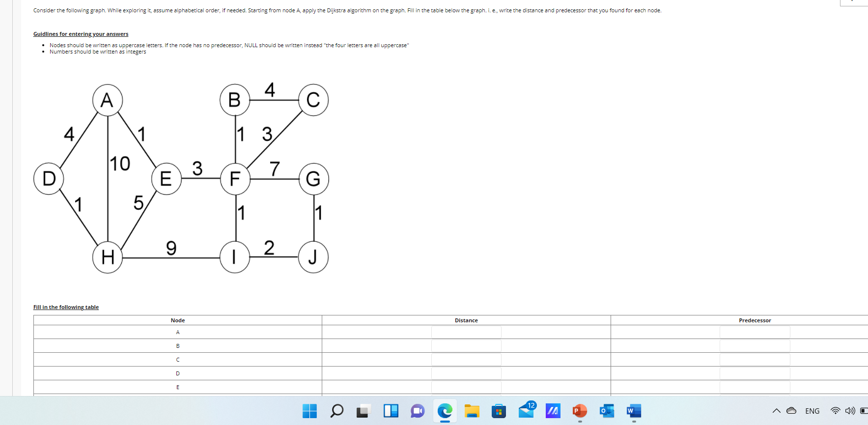Open Task View from taskbar
The width and height of the screenshot is (868, 425).
click(x=363, y=411)
